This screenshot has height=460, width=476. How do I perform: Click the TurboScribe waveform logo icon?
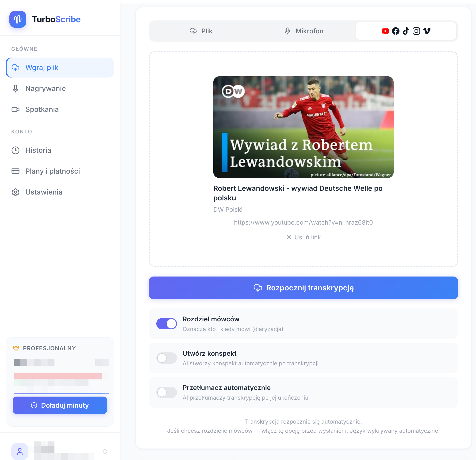[x=18, y=19]
